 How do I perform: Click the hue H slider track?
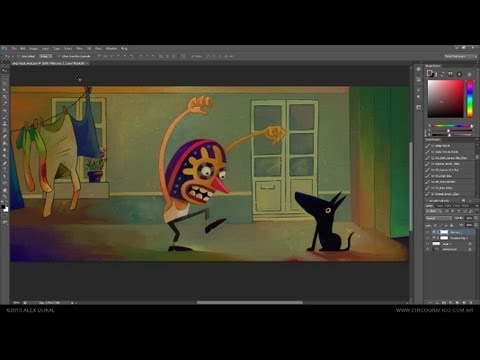pyautogui.click(x=451, y=126)
